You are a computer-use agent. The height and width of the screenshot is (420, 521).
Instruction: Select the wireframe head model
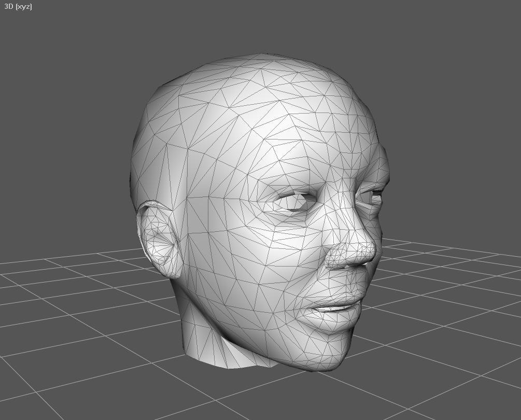(259, 213)
